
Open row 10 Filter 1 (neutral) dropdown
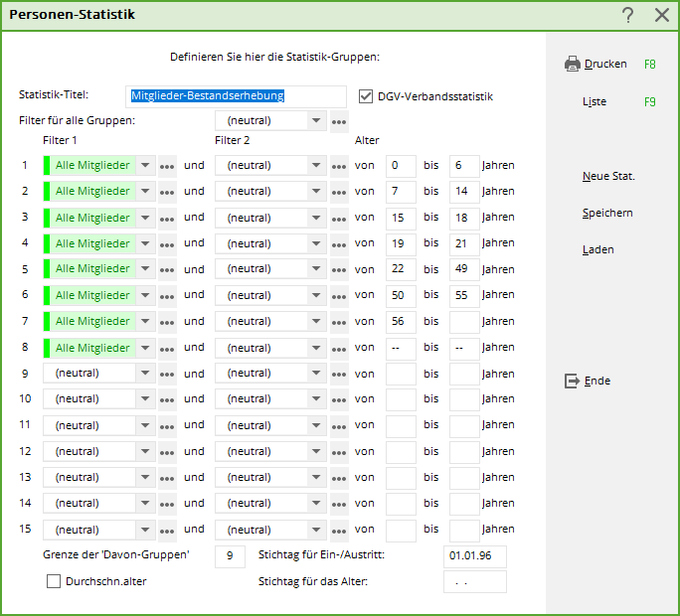pos(144,399)
